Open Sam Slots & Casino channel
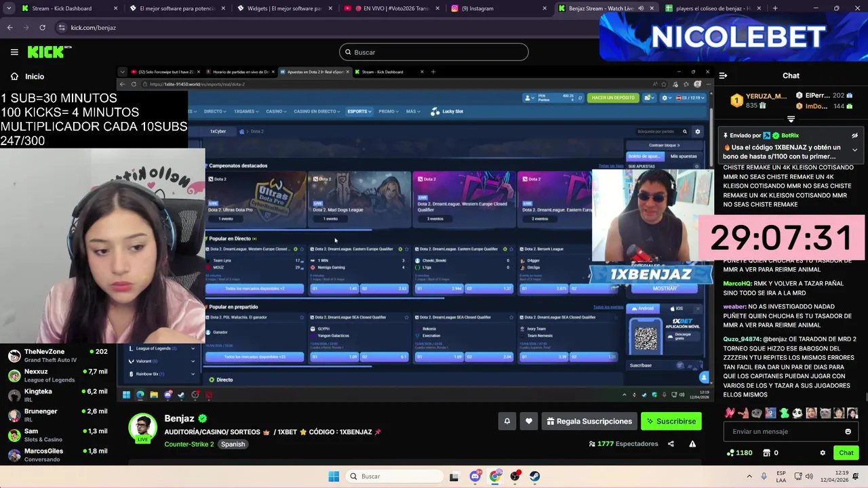868x488 pixels. (58, 434)
